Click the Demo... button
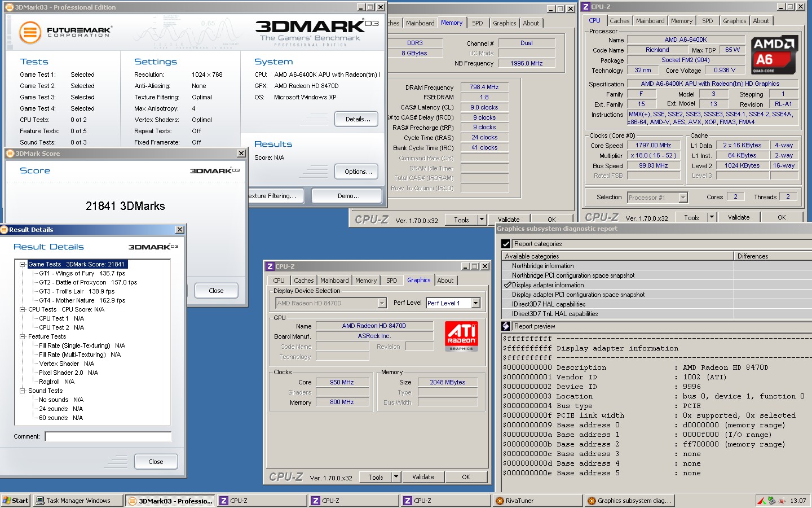This screenshot has height=508, width=812. click(348, 196)
